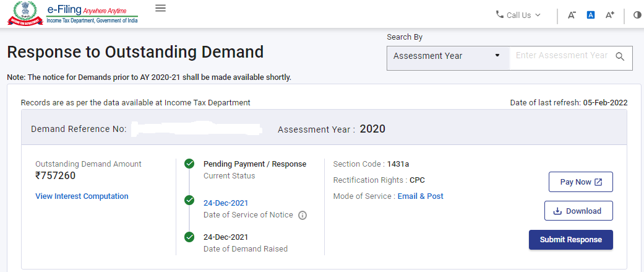
Task: Increase font size with A+ icon
Action: pos(610,15)
